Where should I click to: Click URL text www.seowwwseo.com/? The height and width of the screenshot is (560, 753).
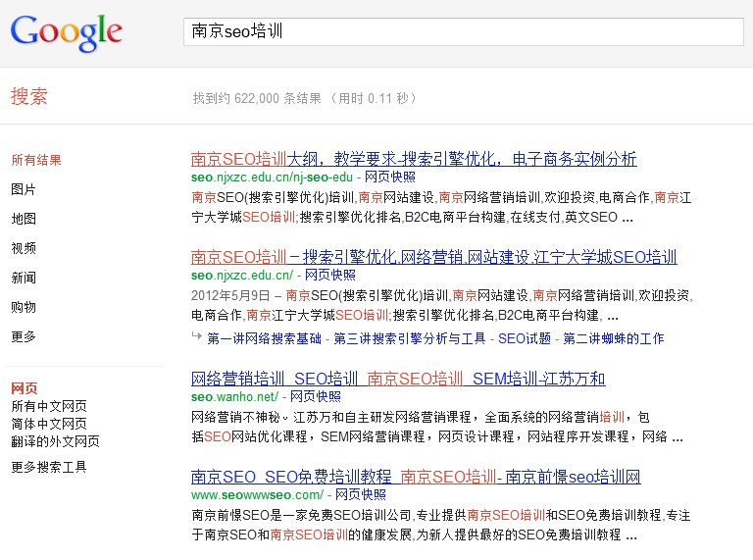(257, 494)
